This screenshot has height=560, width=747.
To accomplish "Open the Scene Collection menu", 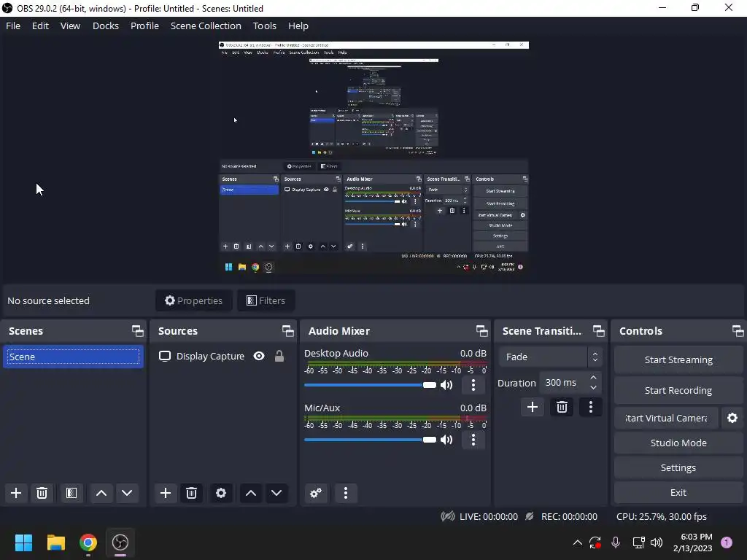I will point(206,26).
